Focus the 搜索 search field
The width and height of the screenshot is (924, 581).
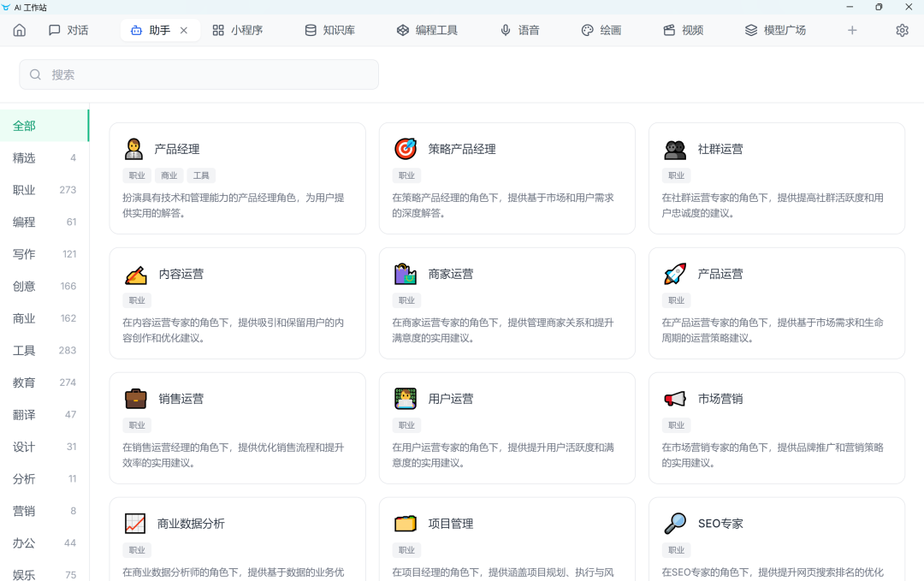tap(199, 74)
